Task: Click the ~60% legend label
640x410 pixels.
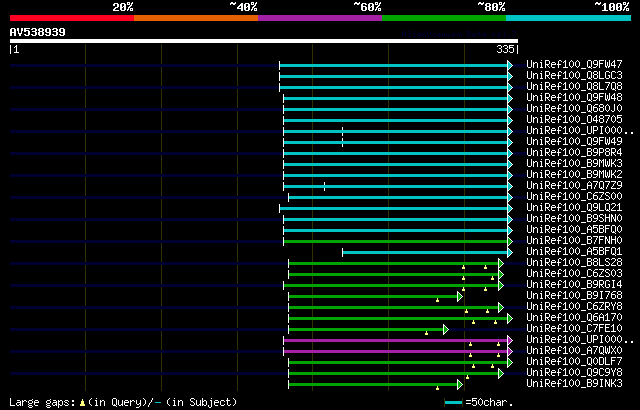Action: (x=367, y=7)
